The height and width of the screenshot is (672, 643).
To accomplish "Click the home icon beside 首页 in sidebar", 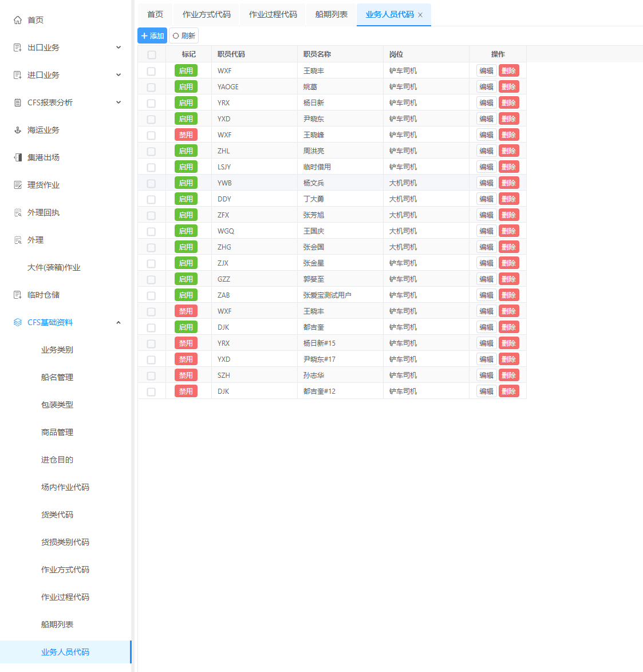I will (18, 20).
